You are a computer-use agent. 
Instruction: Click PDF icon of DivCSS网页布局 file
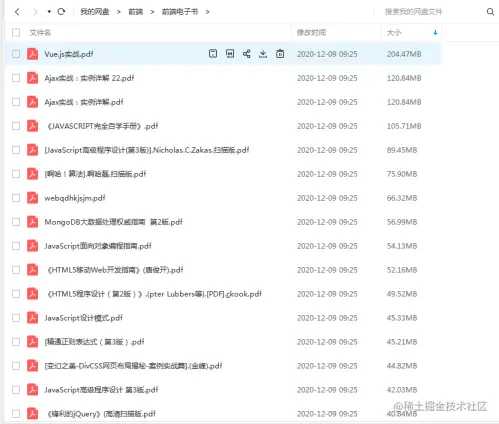[32, 366]
